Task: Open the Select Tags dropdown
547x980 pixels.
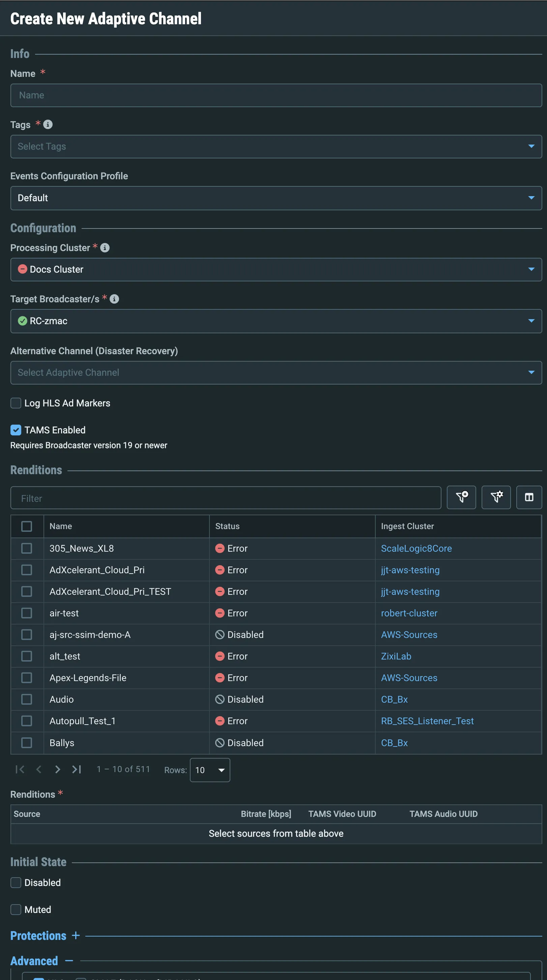Action: pos(276,147)
